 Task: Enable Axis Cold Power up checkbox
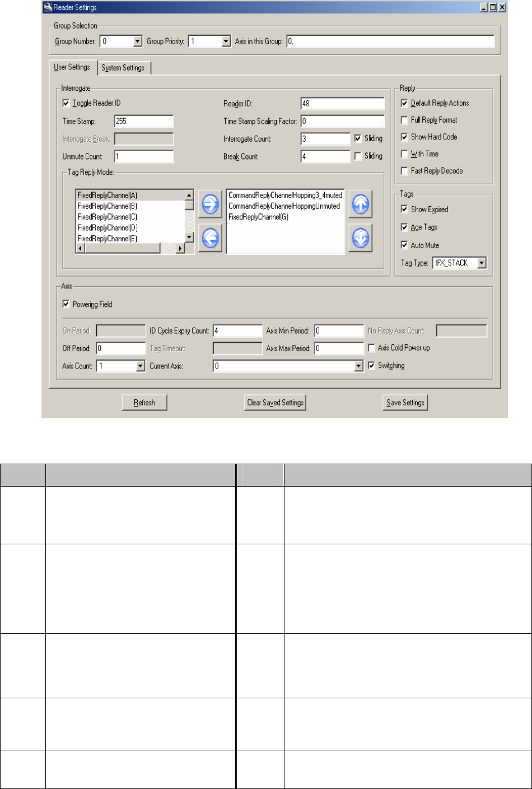[x=371, y=348]
